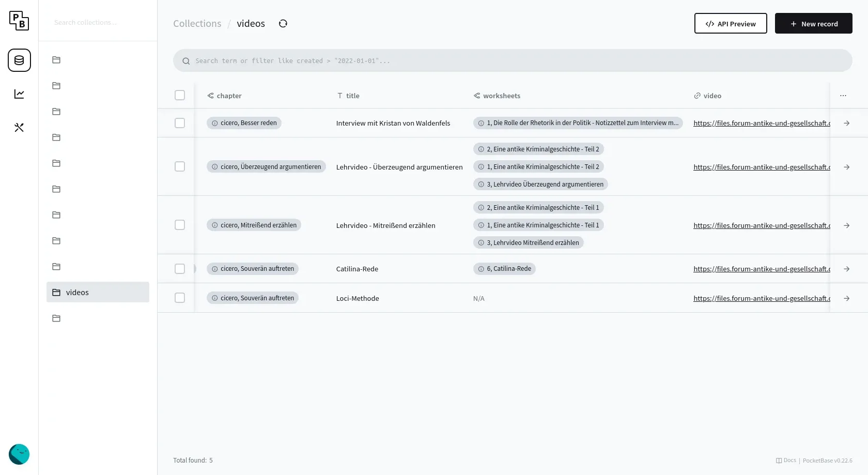Open the column options ellipsis menu
The height and width of the screenshot is (475, 868).
pyautogui.click(x=843, y=96)
